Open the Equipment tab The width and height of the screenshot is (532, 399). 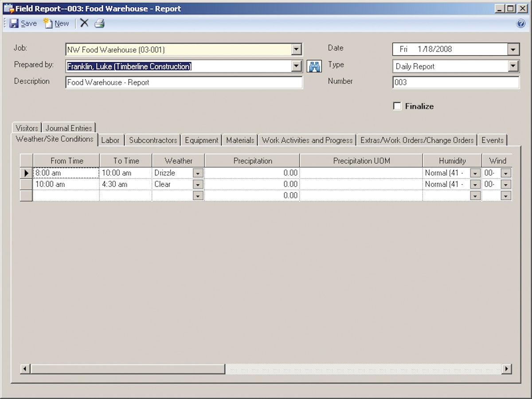tap(201, 140)
